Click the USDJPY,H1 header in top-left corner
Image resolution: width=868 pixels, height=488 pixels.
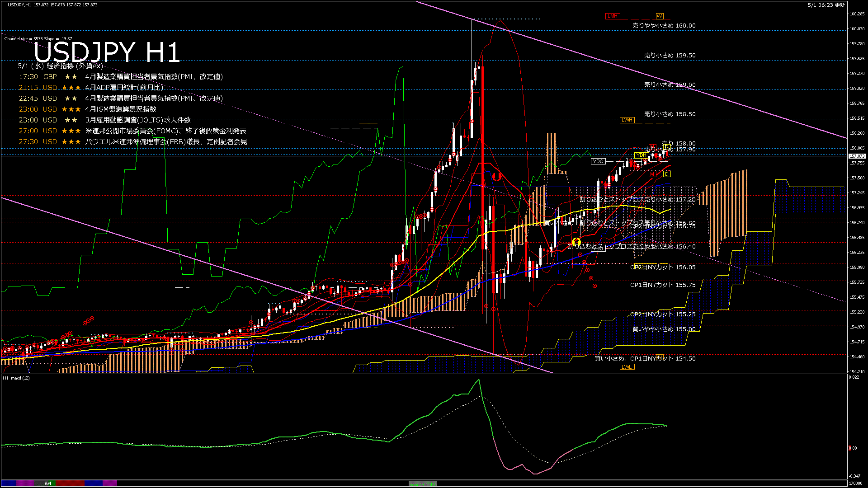click(x=19, y=5)
